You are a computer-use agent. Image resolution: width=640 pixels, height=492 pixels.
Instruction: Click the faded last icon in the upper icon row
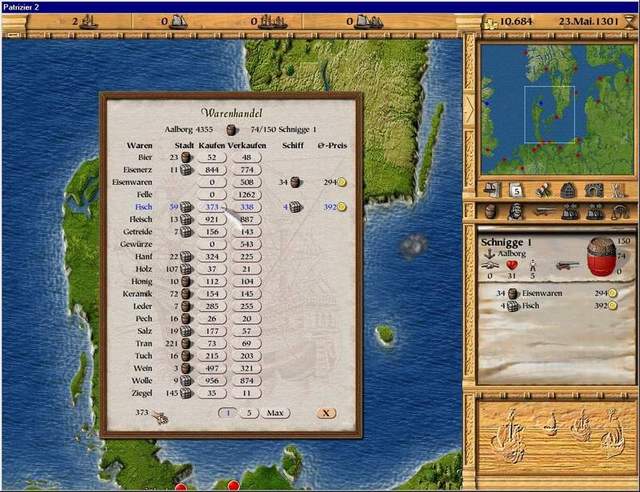tap(619, 190)
